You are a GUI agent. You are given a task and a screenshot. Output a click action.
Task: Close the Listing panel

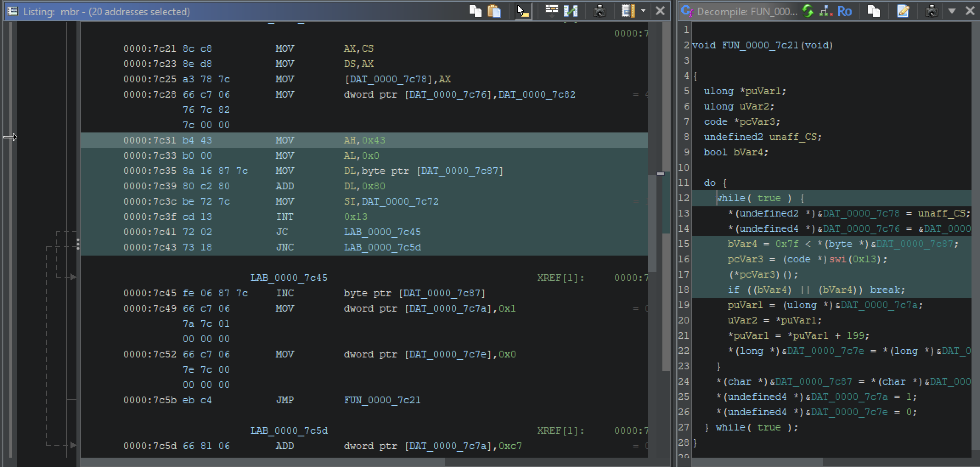660,11
